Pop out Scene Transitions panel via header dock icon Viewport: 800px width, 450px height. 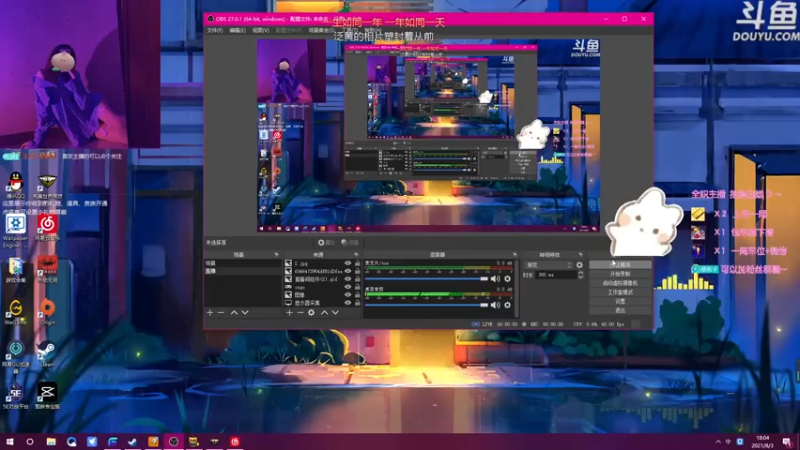[x=581, y=254]
